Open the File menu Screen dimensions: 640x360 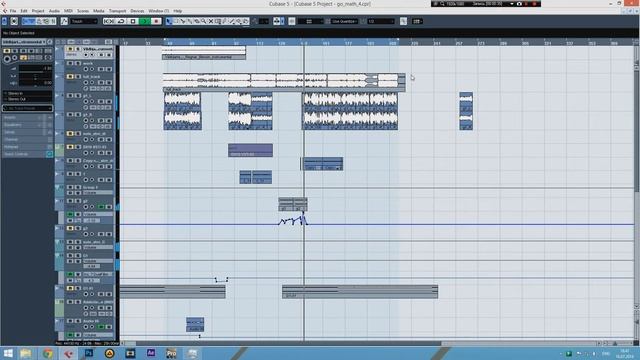point(13,11)
